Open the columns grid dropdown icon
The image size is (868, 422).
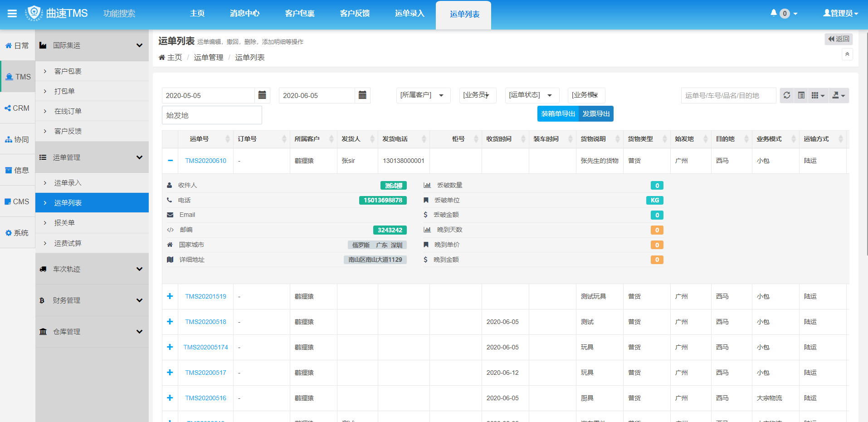[818, 95]
